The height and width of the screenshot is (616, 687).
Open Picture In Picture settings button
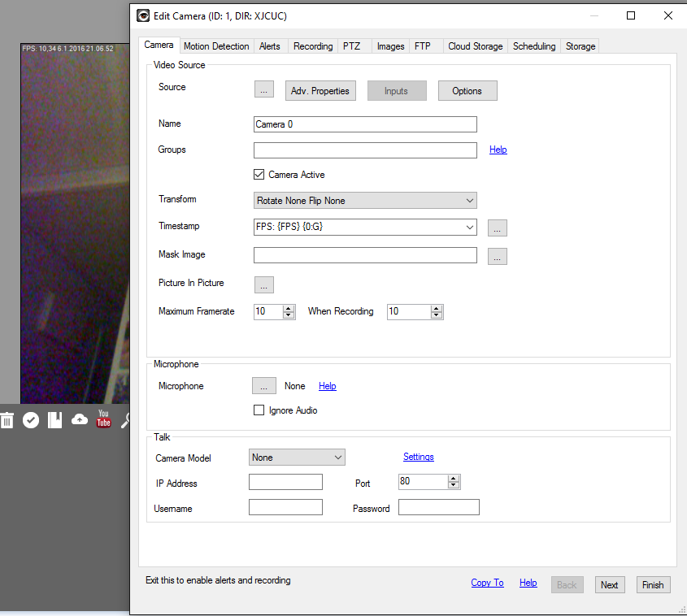pyautogui.click(x=263, y=285)
